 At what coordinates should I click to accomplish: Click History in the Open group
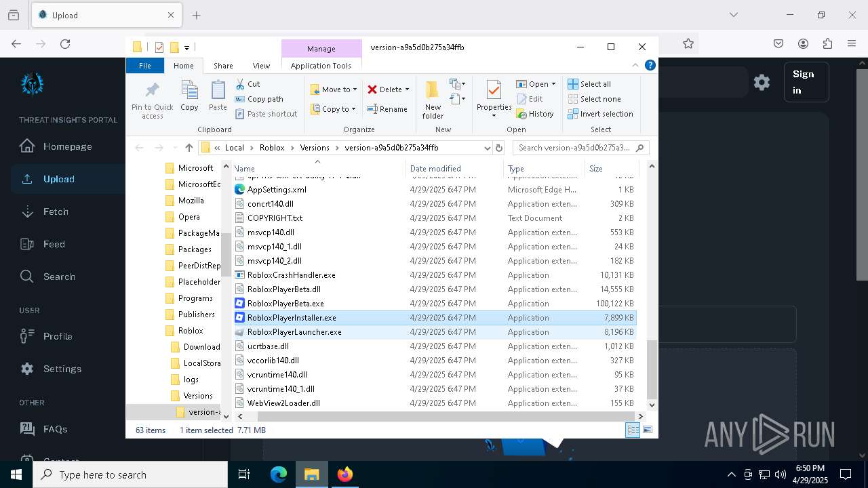tap(535, 114)
